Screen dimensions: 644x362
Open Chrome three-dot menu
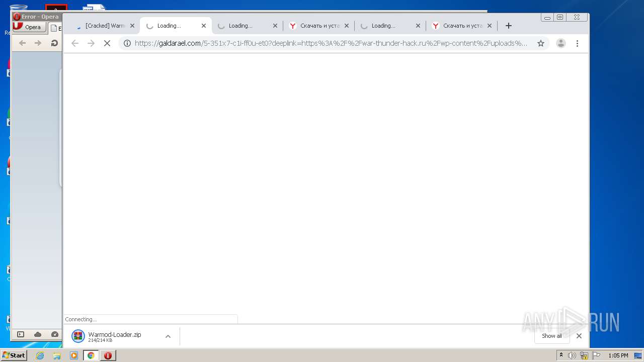click(x=577, y=43)
